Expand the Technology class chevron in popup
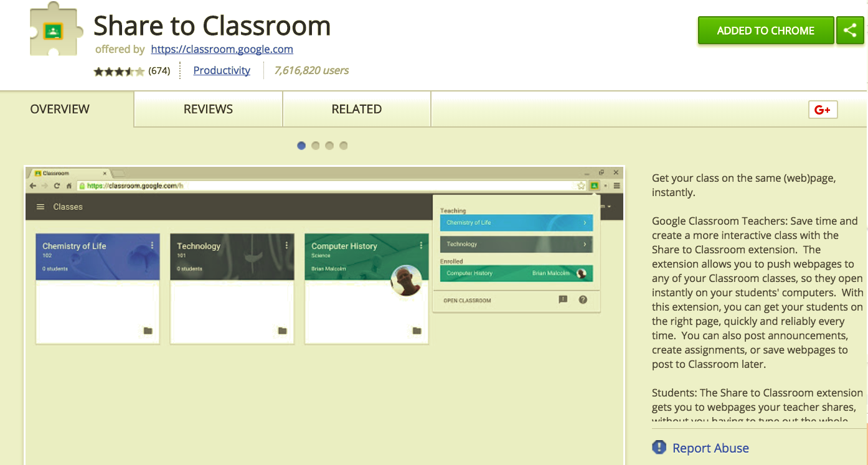 pyautogui.click(x=584, y=244)
